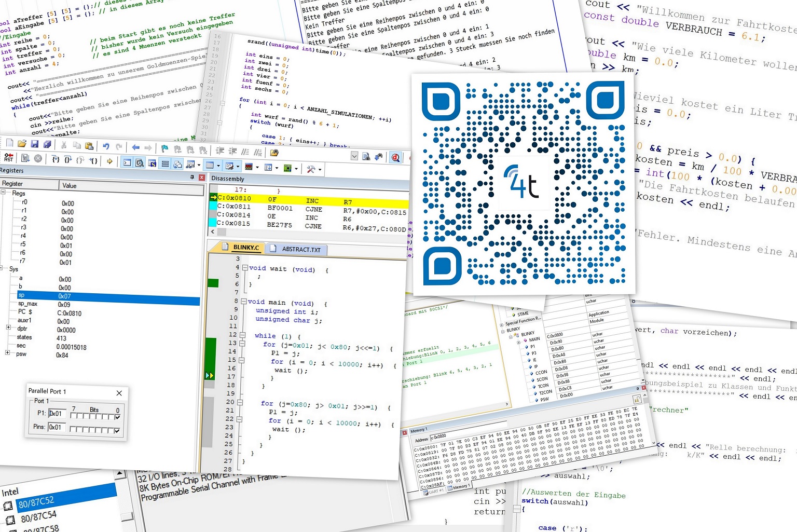This screenshot has width=797, height=532.
Task: Click the lock icon in Memory window
Action: [x=637, y=400]
